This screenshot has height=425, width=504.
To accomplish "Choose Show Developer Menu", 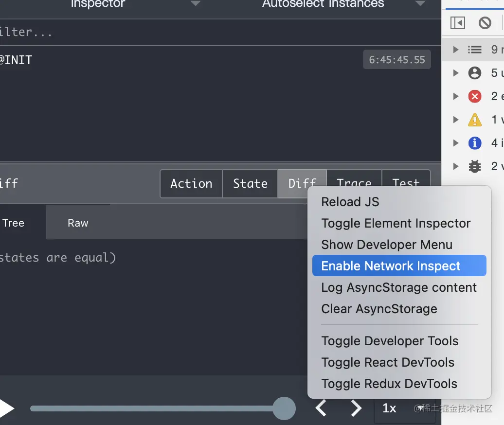I will tap(399, 245).
